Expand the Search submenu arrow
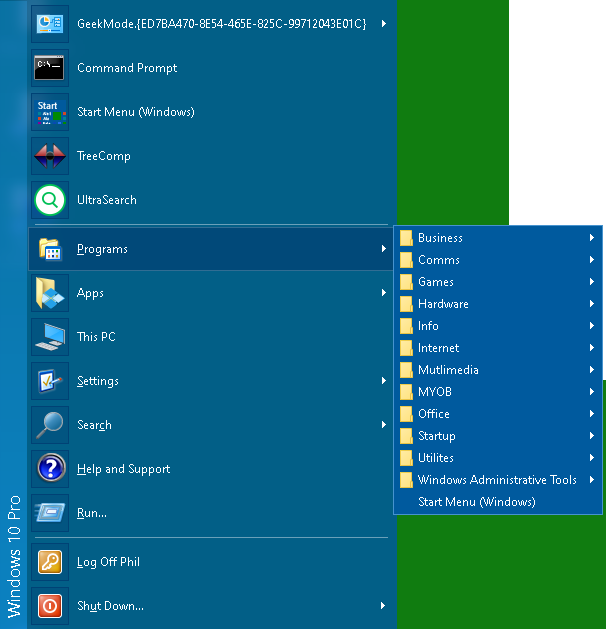 click(x=384, y=425)
